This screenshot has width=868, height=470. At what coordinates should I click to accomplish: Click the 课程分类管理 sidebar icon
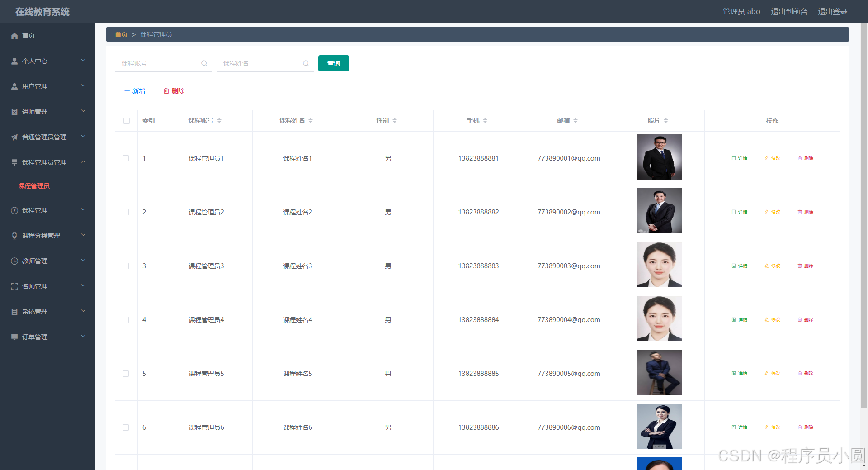[x=14, y=236]
